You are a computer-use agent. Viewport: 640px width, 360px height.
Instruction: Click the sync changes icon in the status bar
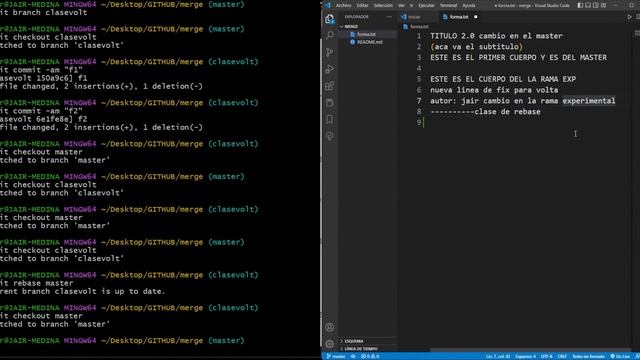(353, 356)
